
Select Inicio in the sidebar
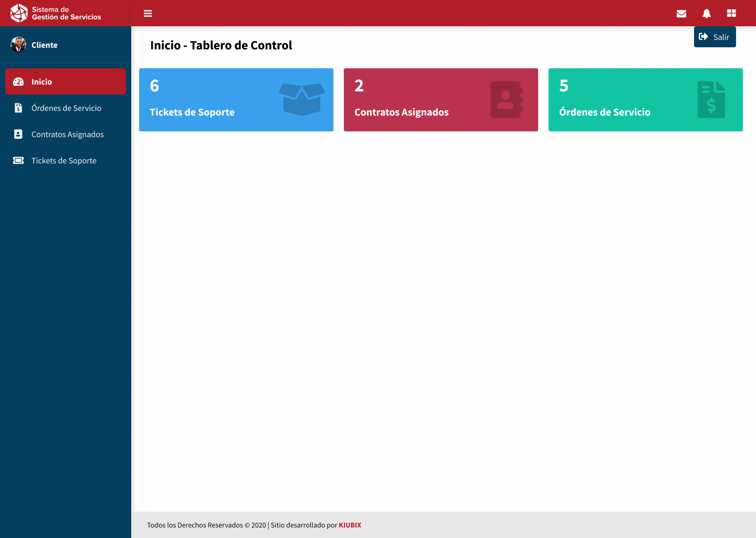66,81
